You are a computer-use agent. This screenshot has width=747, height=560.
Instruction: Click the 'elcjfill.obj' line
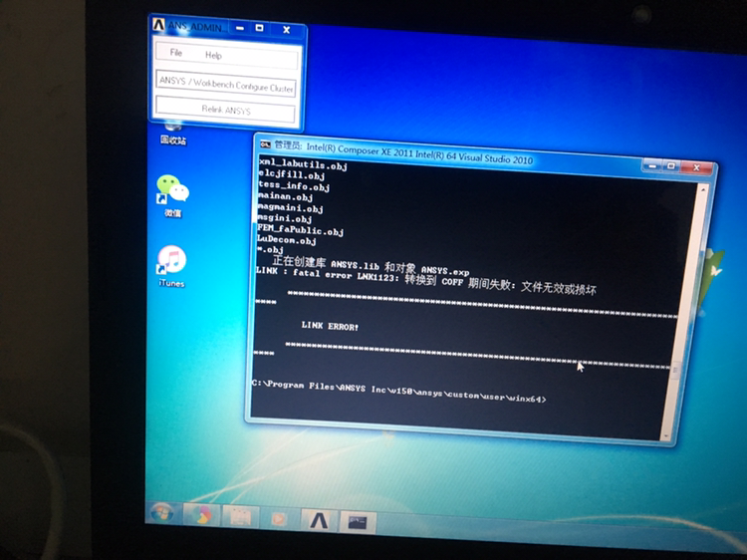(x=292, y=175)
